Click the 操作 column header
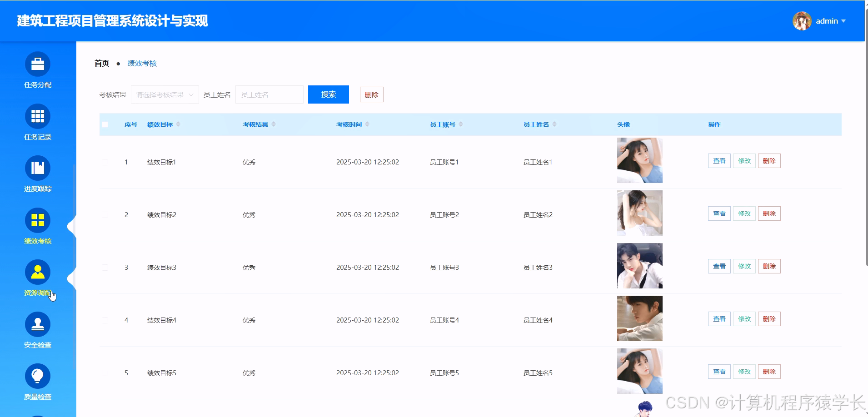Image resolution: width=868 pixels, height=417 pixels. (714, 124)
